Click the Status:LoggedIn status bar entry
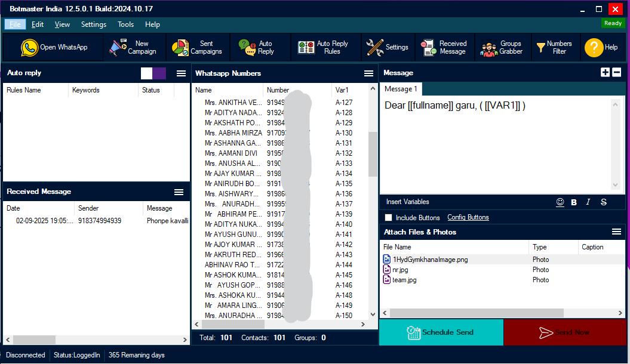This screenshot has width=630, height=364. click(77, 355)
